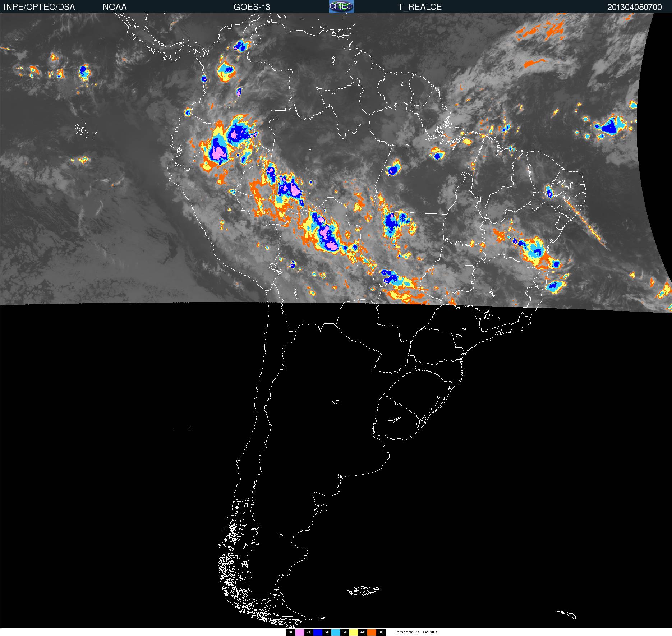The width and height of the screenshot is (672, 636).
Task: Click the GOES-13 satellite label
Action: 252,7
